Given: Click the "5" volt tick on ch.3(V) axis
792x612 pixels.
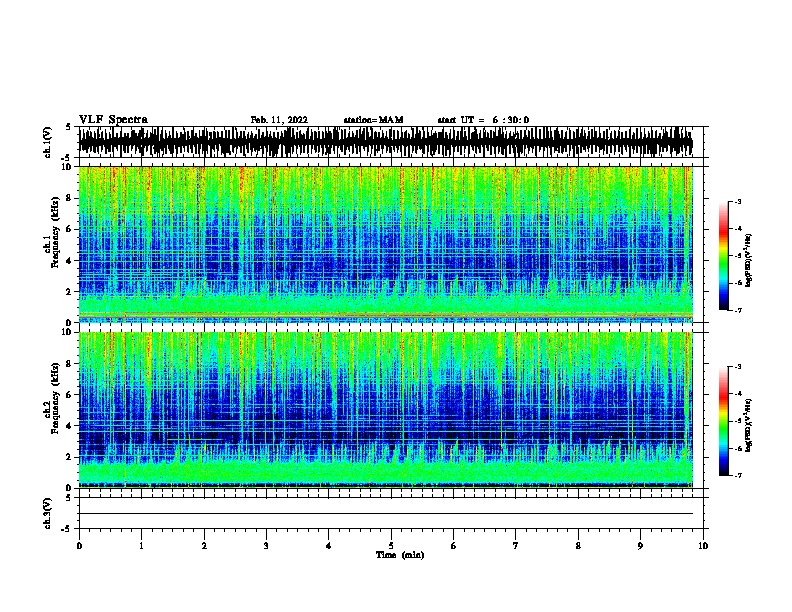Looking at the screenshot, I should [x=68, y=498].
